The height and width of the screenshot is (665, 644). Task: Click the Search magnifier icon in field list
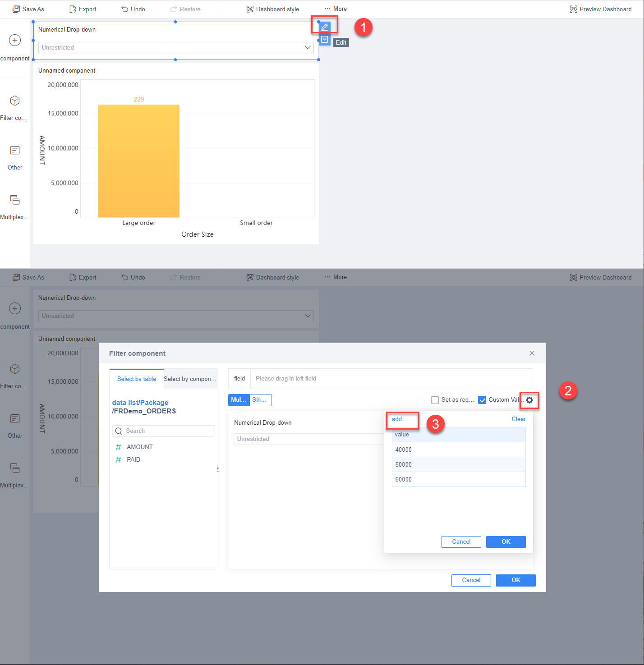119,431
